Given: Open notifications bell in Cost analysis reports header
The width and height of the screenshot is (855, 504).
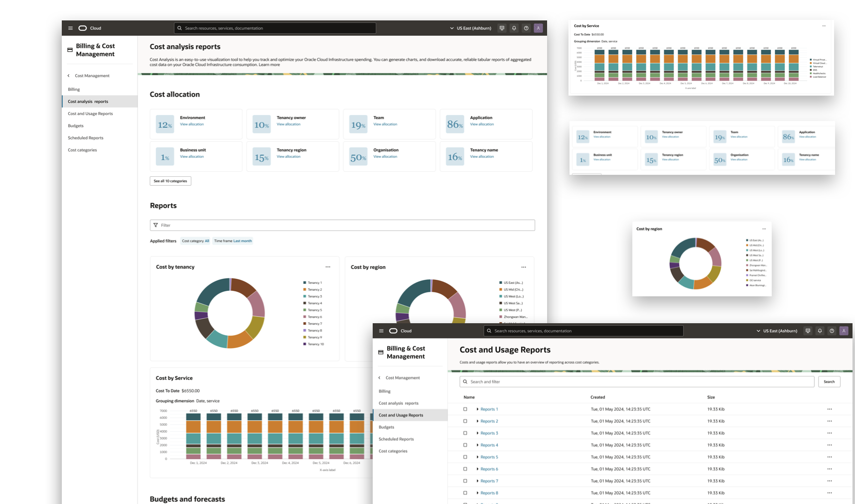Looking at the screenshot, I should pos(514,28).
